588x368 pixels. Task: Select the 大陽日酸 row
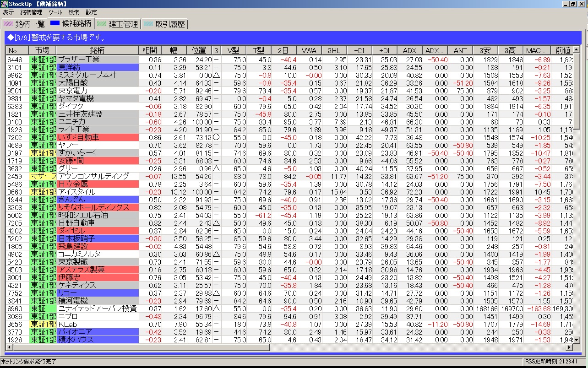[x=289, y=83]
